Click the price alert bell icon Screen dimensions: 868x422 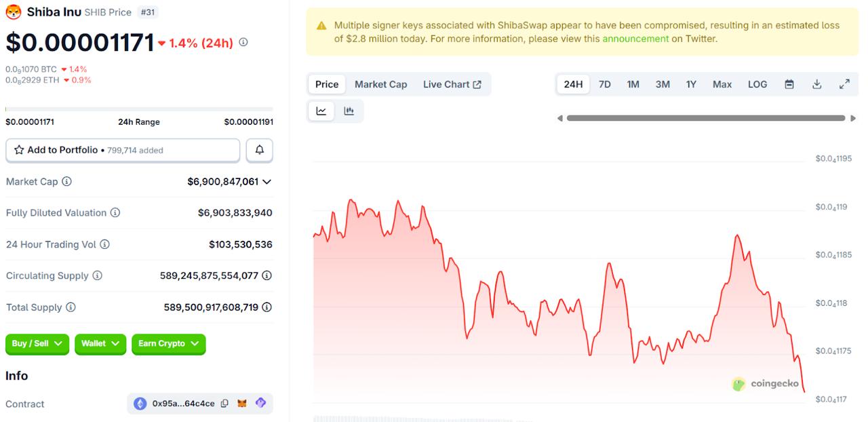[x=259, y=150]
